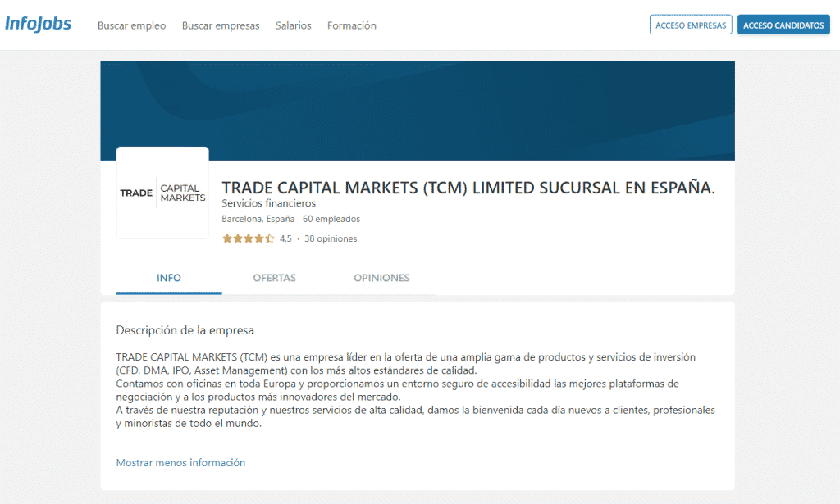
Task: Go to Buscar empresas
Action: tap(221, 25)
